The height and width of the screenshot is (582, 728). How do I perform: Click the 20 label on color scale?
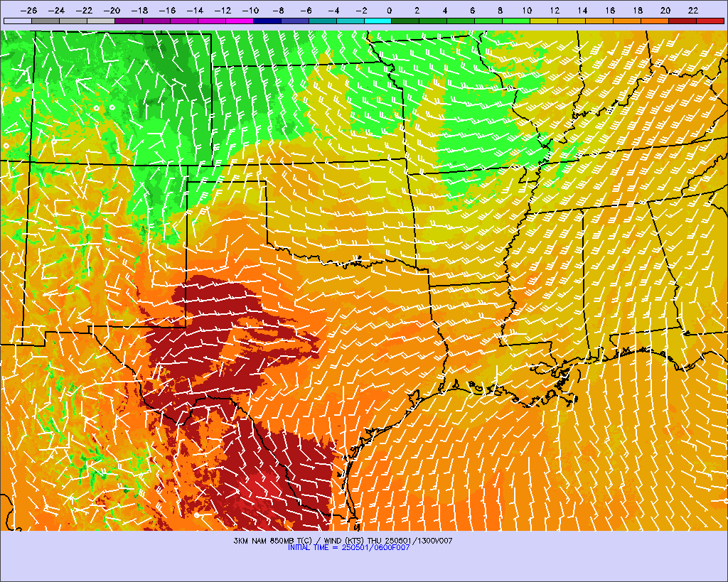pyautogui.click(x=665, y=10)
